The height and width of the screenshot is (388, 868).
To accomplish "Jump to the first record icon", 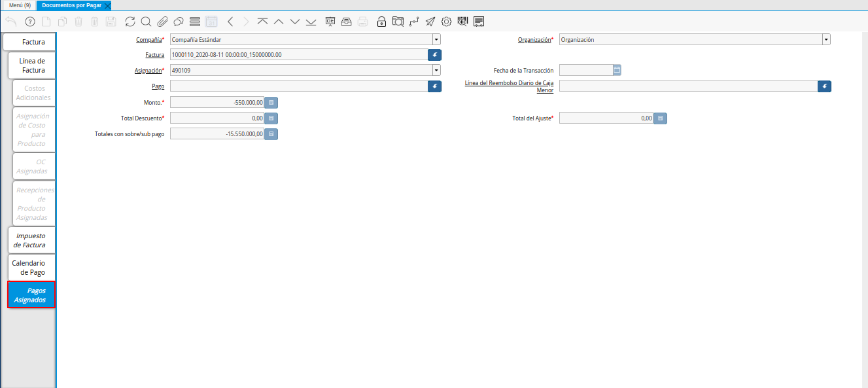I will click(262, 22).
